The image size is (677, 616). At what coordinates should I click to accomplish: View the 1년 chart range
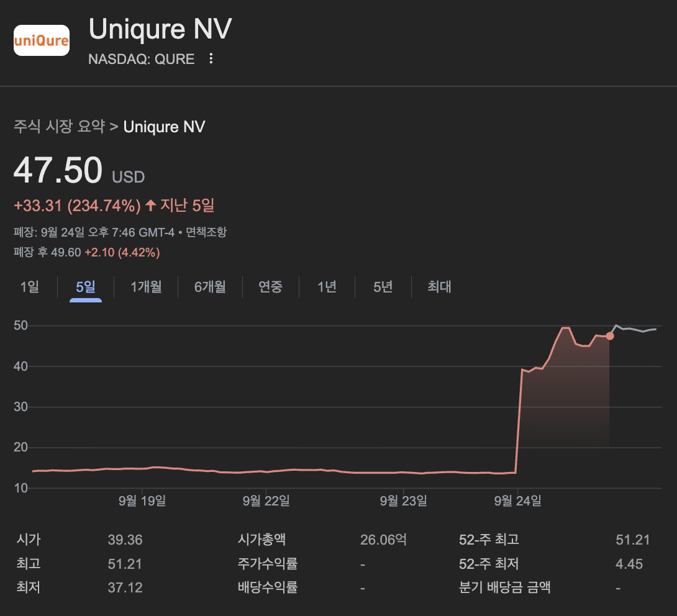pyautogui.click(x=327, y=287)
